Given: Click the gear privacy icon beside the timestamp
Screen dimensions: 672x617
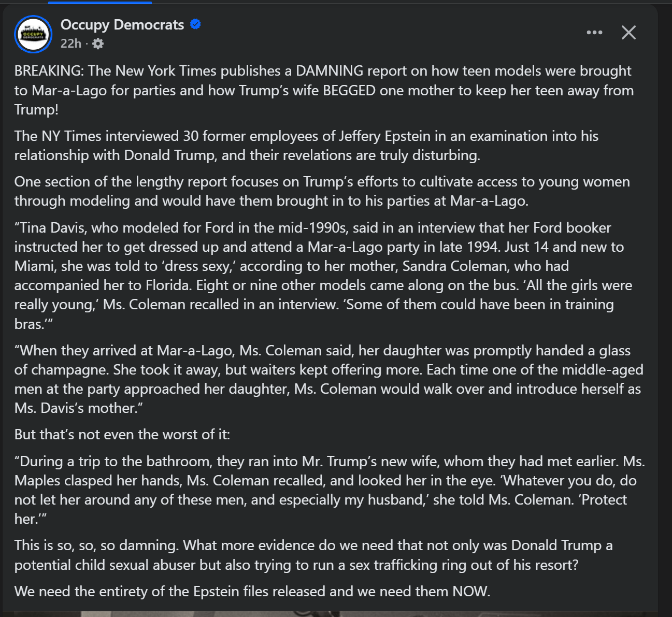Looking at the screenshot, I should (x=98, y=44).
